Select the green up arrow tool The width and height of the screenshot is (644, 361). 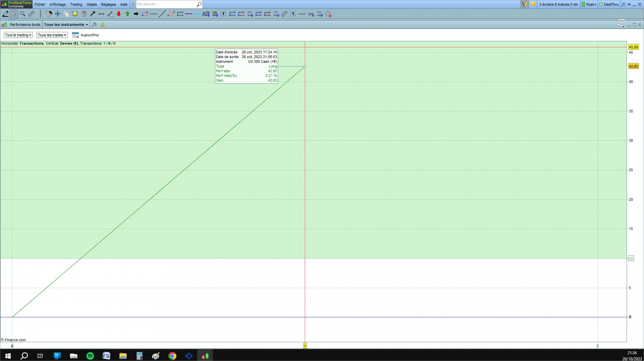pyautogui.click(x=127, y=14)
